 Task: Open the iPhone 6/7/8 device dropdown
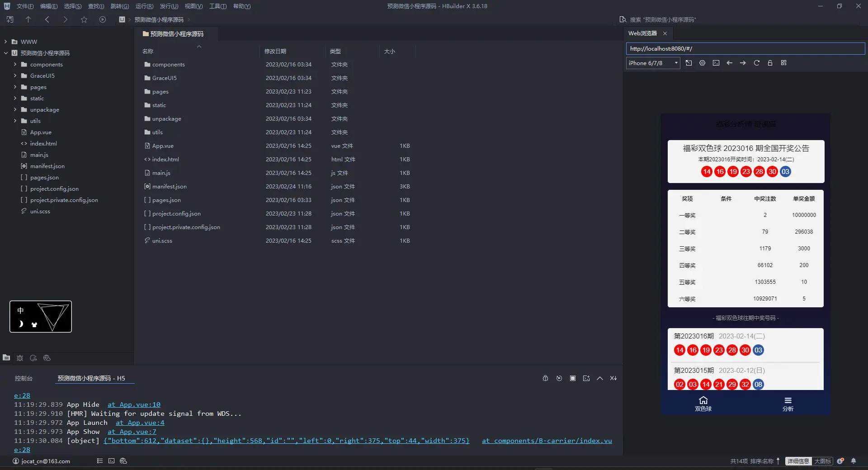pos(653,63)
